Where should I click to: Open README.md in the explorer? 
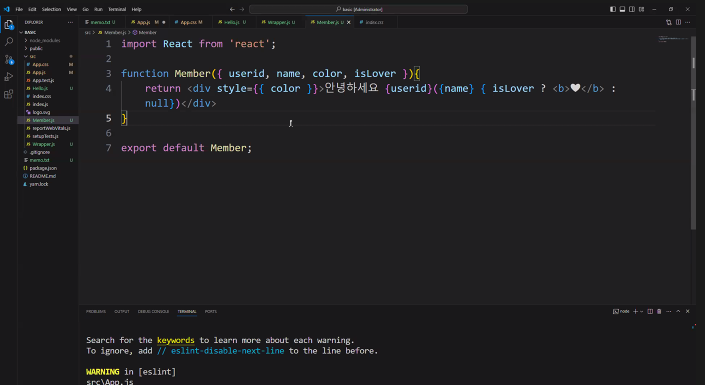pos(43,176)
